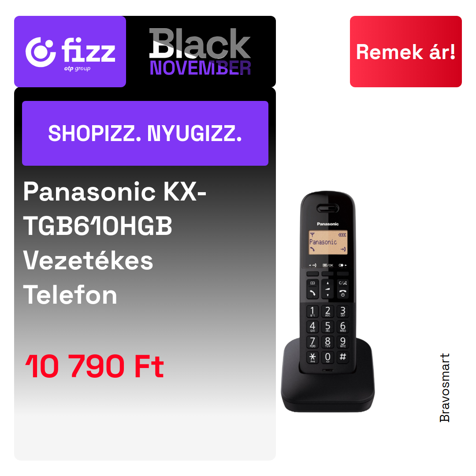Click the phone's orange LCD display
The image size is (476, 476).
[328, 242]
